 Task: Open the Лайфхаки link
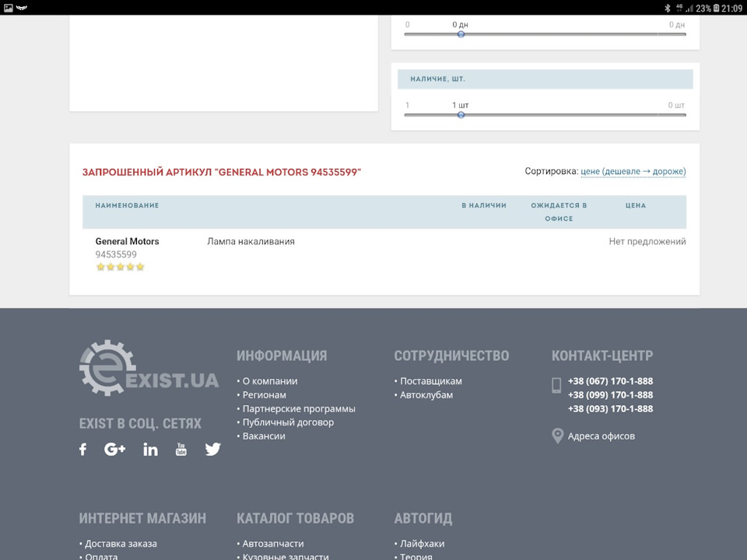[x=422, y=544]
